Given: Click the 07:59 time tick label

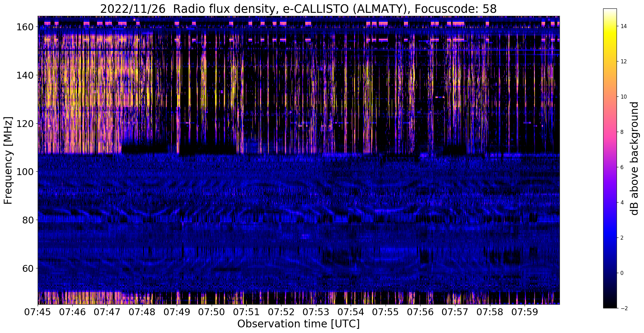Looking at the screenshot, I should tap(525, 312).
